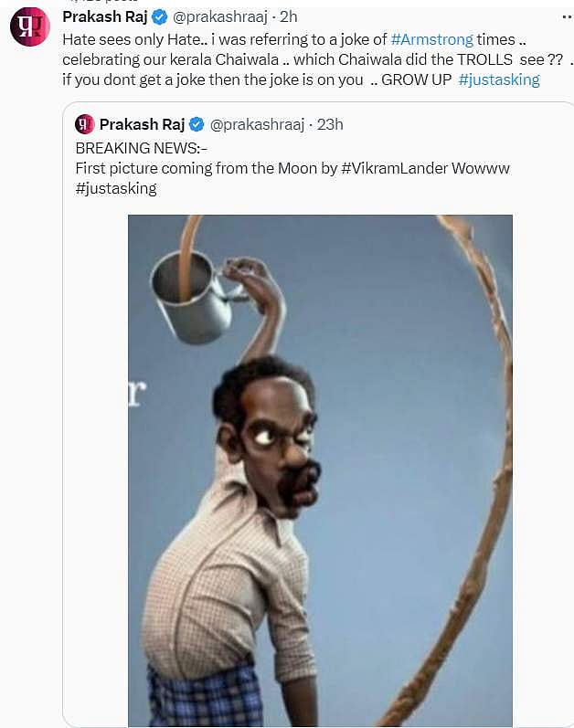Click the black #justasking text in quoted tweet
574x728 pixels.
[x=116, y=188]
